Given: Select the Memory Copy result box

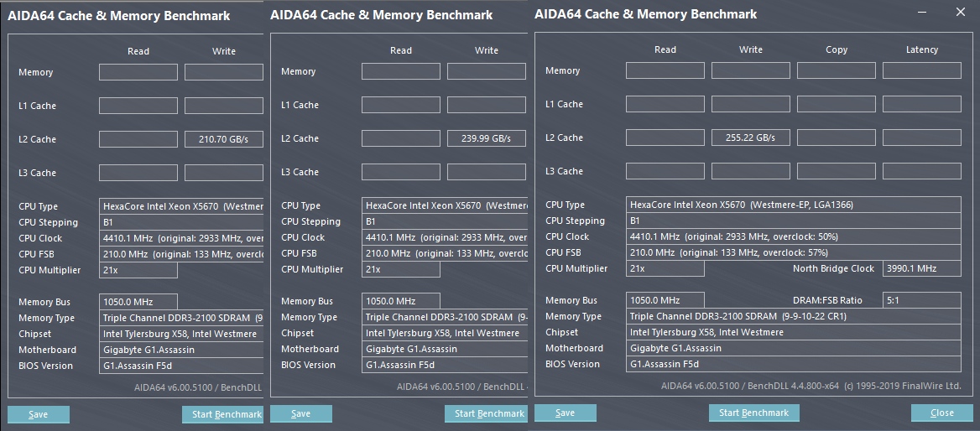Looking at the screenshot, I should click(x=836, y=70).
